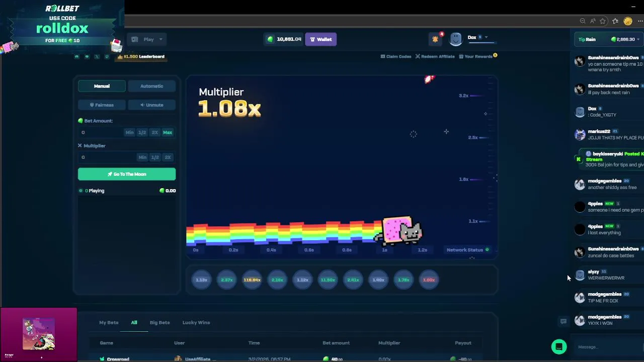Click the 1.13x crash history bubble
Viewport: 644px width, 362px height.
tap(202, 280)
